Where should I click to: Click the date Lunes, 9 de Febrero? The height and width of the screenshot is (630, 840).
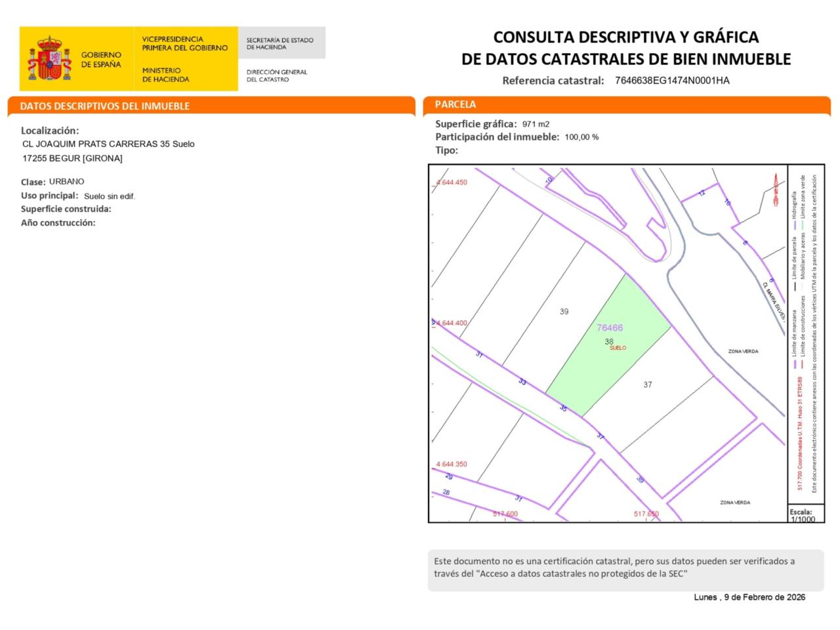(749, 597)
